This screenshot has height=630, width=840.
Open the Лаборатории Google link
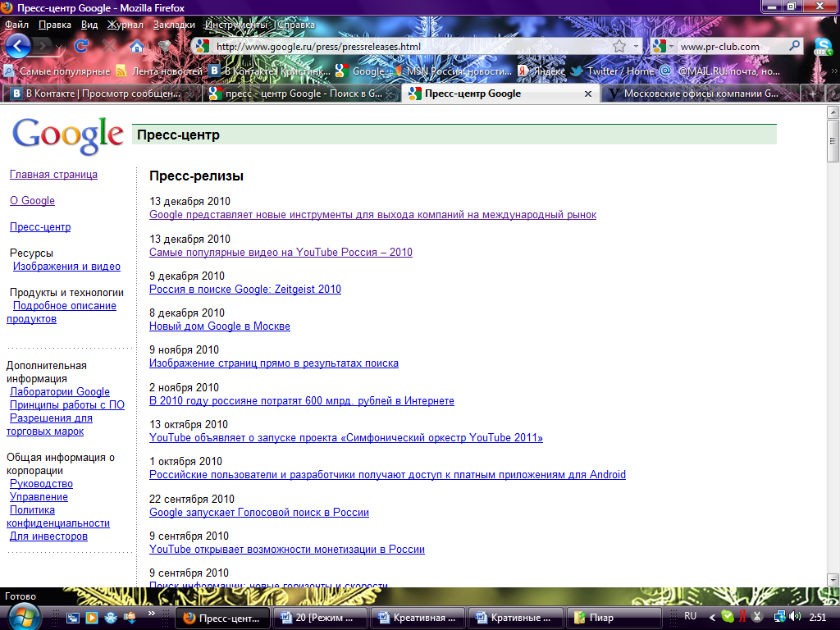[x=59, y=391]
